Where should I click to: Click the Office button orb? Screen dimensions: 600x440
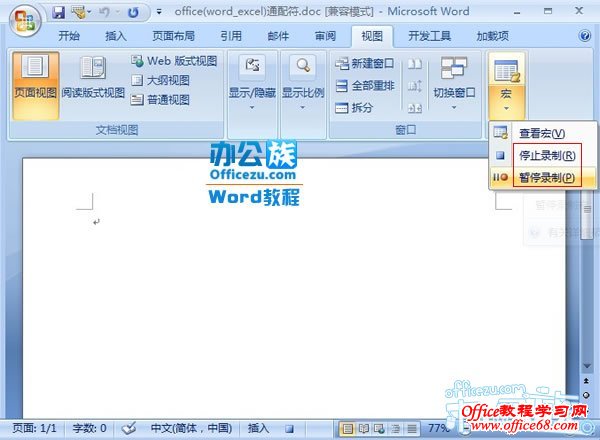click(25, 21)
